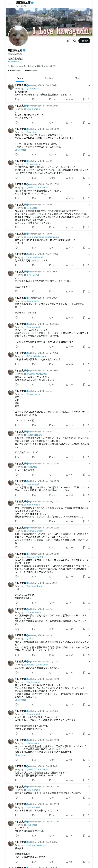The height and width of the screenshot is (868, 98).
Task: Click the Grok icon beside Follow button
Action: [x=68, y=41]
